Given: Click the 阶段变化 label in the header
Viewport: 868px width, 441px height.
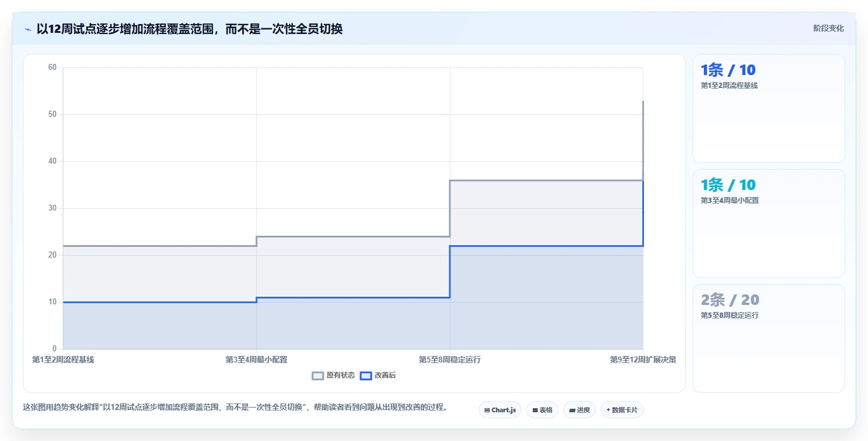Looking at the screenshot, I should (x=829, y=28).
